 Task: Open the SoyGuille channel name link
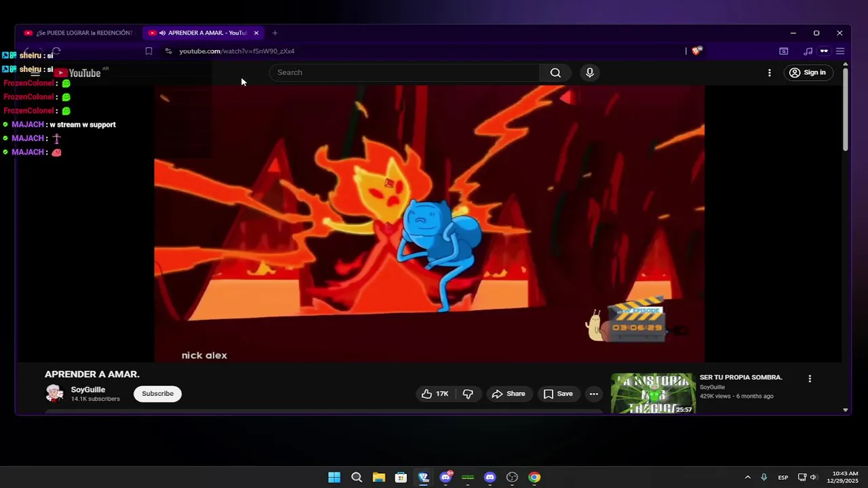(x=88, y=390)
